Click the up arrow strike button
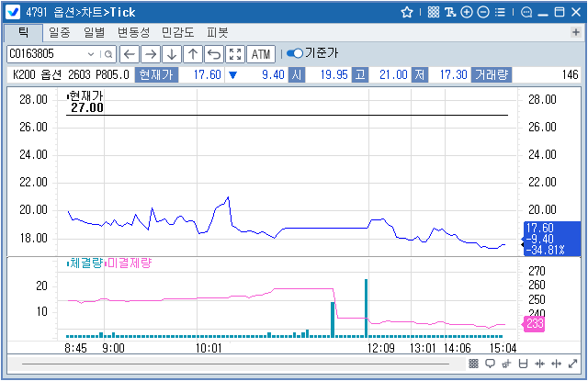The width and height of the screenshot is (588, 381). coord(193,53)
